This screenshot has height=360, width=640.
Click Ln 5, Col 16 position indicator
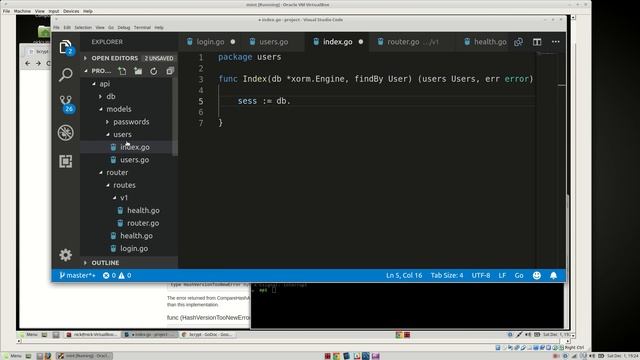(x=404, y=276)
